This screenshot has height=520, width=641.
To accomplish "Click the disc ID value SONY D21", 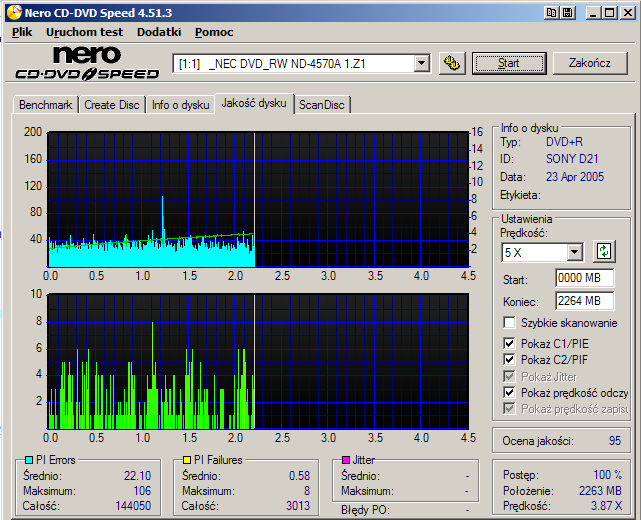I will 572,159.
